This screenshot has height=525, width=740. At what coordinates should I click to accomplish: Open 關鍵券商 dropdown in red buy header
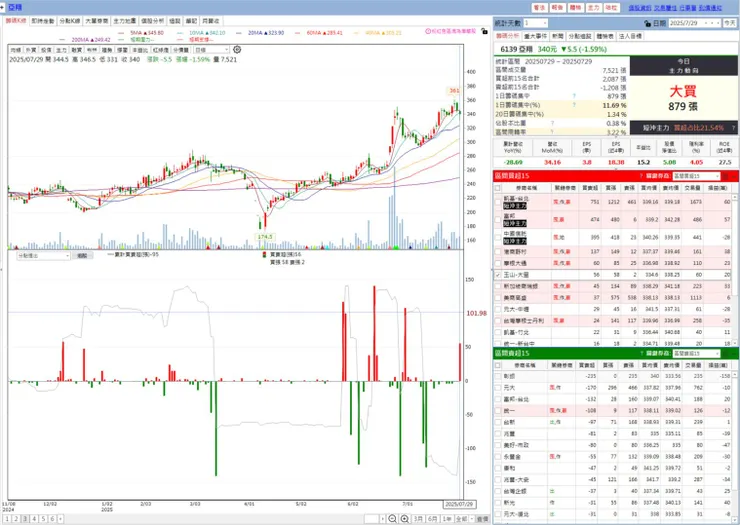pos(696,176)
